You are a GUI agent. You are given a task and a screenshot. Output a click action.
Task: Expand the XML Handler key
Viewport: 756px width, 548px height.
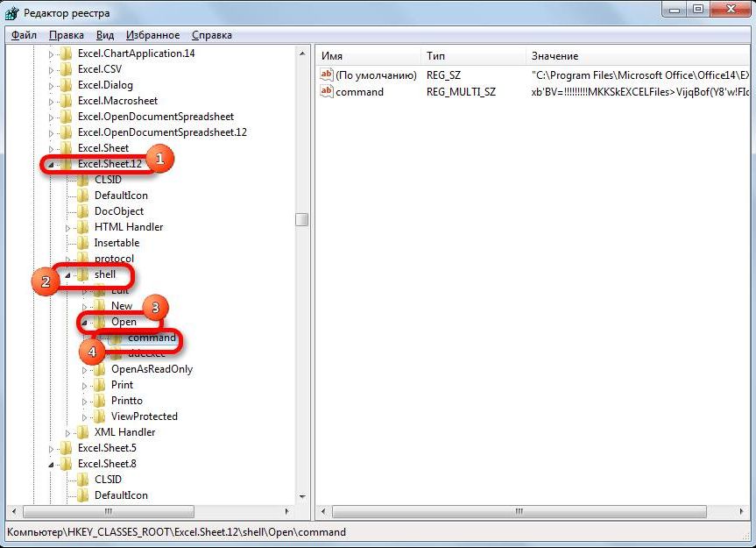[68, 433]
